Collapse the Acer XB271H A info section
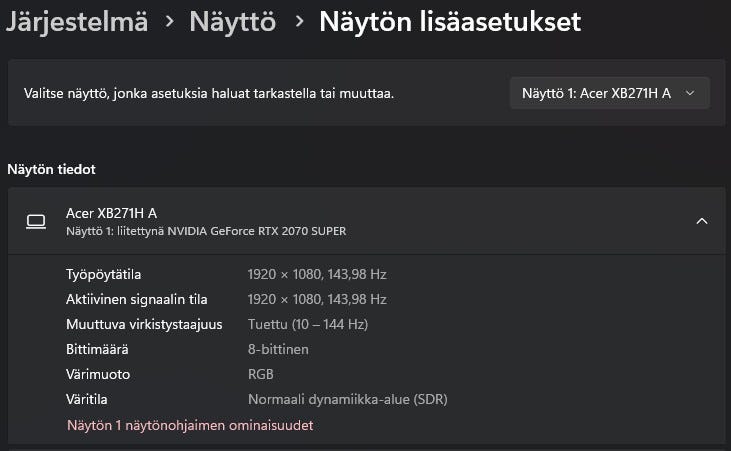The image size is (731, 451). 702,221
